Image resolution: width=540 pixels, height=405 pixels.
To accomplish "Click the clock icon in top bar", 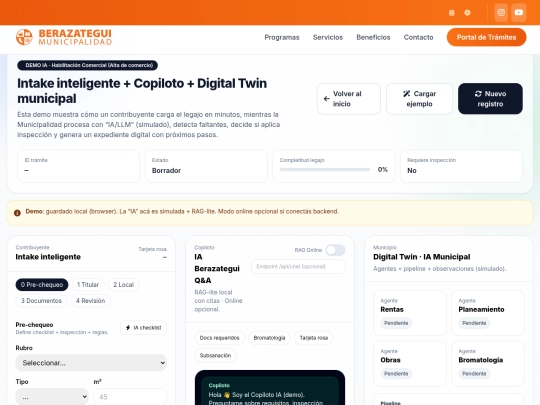I will tap(467, 13).
